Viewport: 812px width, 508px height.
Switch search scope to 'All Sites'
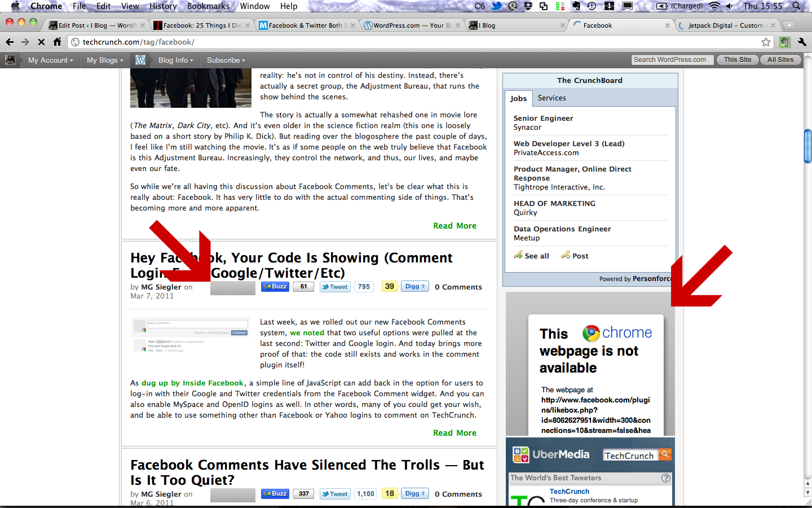pos(780,60)
